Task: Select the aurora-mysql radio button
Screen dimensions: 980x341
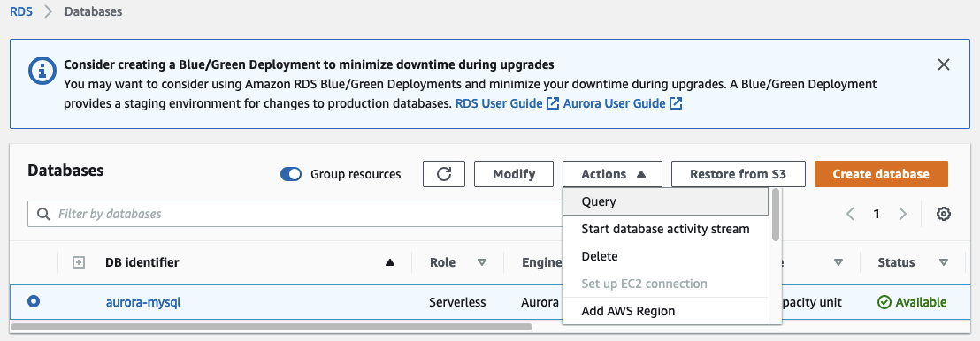Action: pos(34,302)
